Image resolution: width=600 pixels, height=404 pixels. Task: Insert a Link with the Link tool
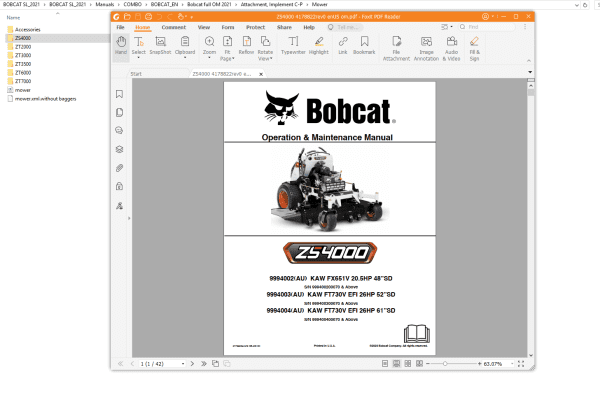tap(343, 46)
